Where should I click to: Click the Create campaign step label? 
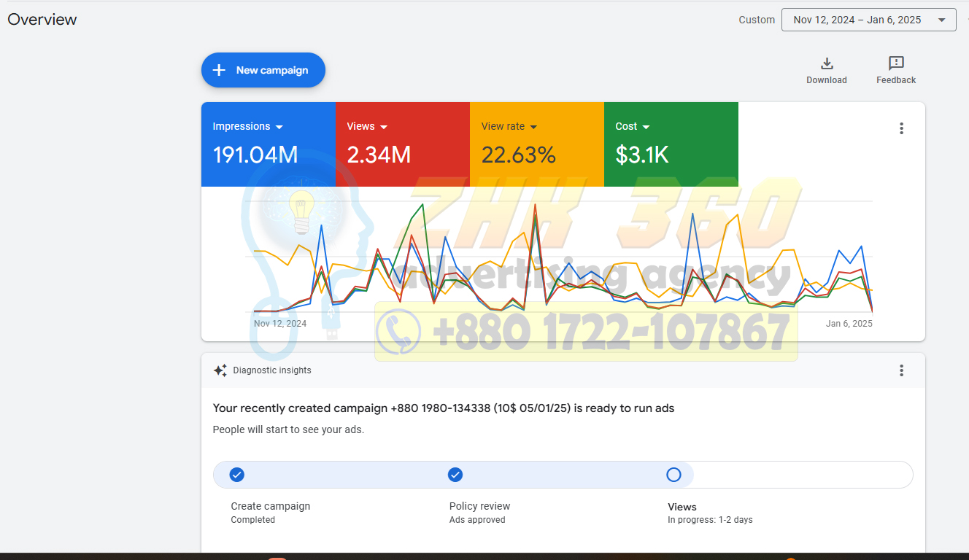point(271,506)
